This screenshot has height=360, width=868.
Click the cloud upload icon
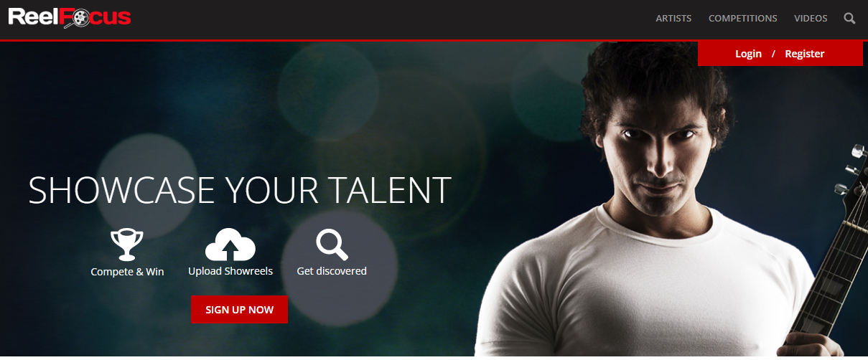[x=230, y=245]
